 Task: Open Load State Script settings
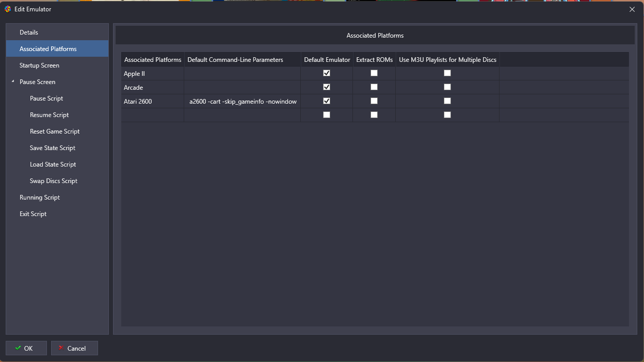(57, 164)
